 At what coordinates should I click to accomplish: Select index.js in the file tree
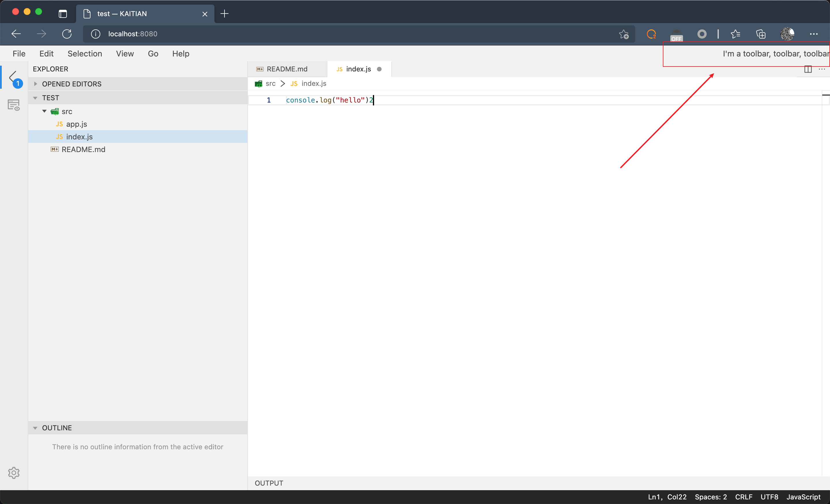click(138, 137)
